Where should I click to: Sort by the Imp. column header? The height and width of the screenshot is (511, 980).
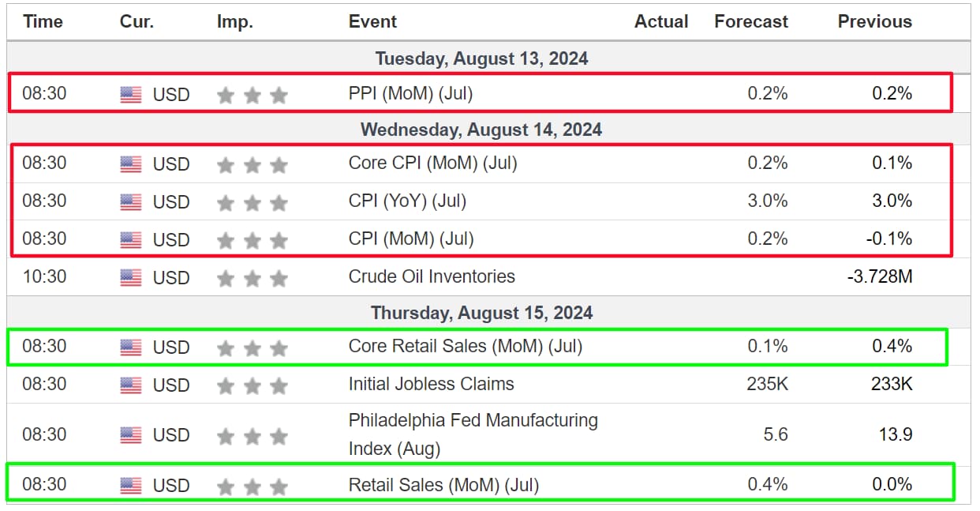coord(235,22)
